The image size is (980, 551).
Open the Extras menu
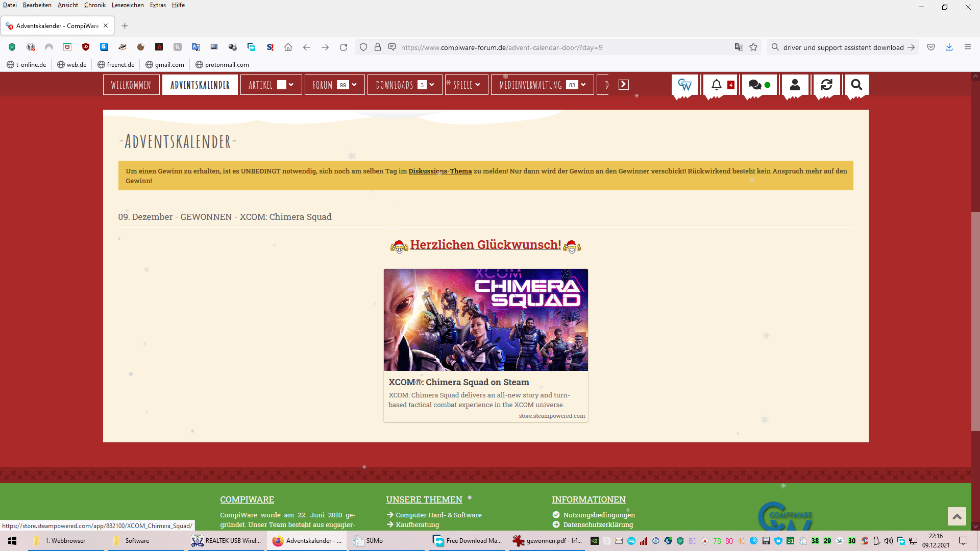[158, 5]
